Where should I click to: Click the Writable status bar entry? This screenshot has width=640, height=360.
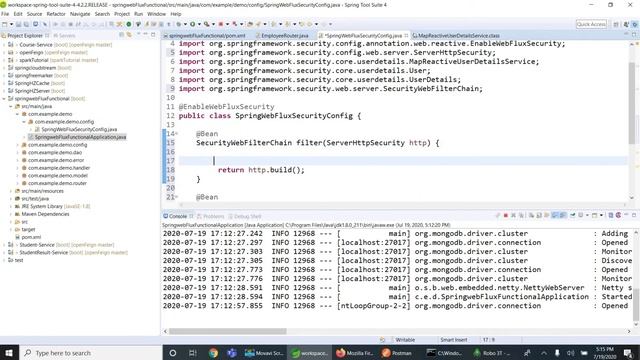405,340
